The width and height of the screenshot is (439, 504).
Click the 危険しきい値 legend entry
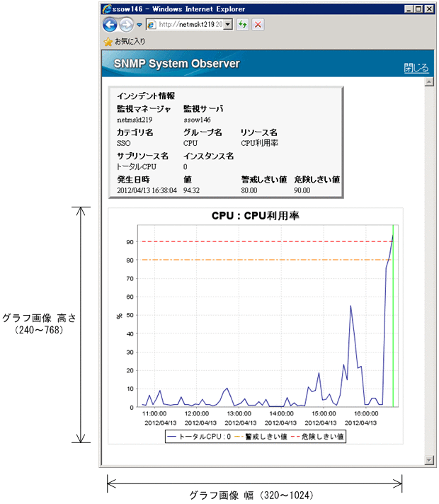pyautogui.click(x=317, y=437)
